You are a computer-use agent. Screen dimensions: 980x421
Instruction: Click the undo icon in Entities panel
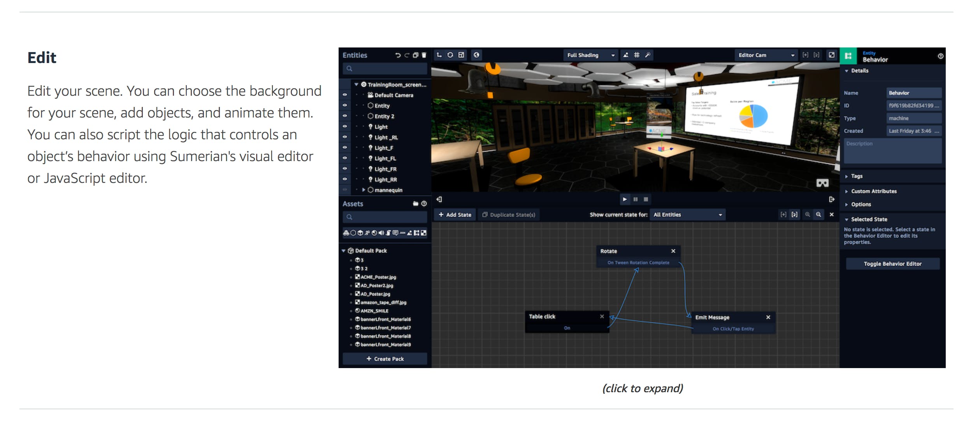pos(397,55)
